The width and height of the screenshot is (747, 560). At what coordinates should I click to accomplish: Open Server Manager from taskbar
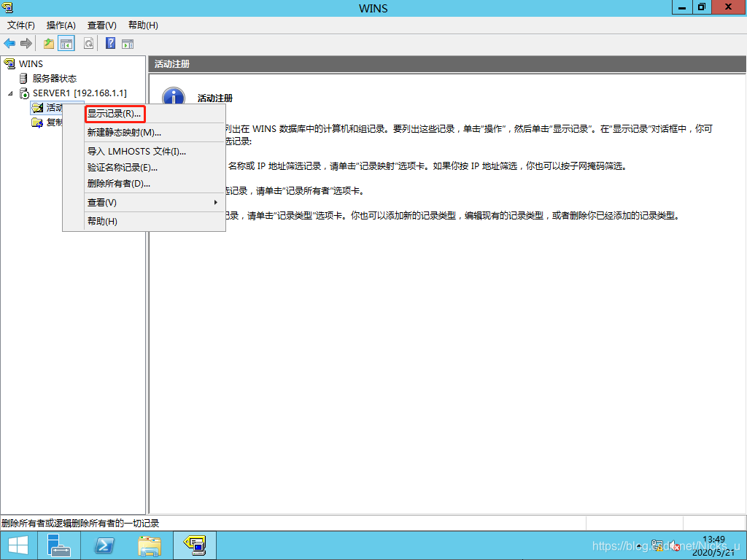(59, 545)
